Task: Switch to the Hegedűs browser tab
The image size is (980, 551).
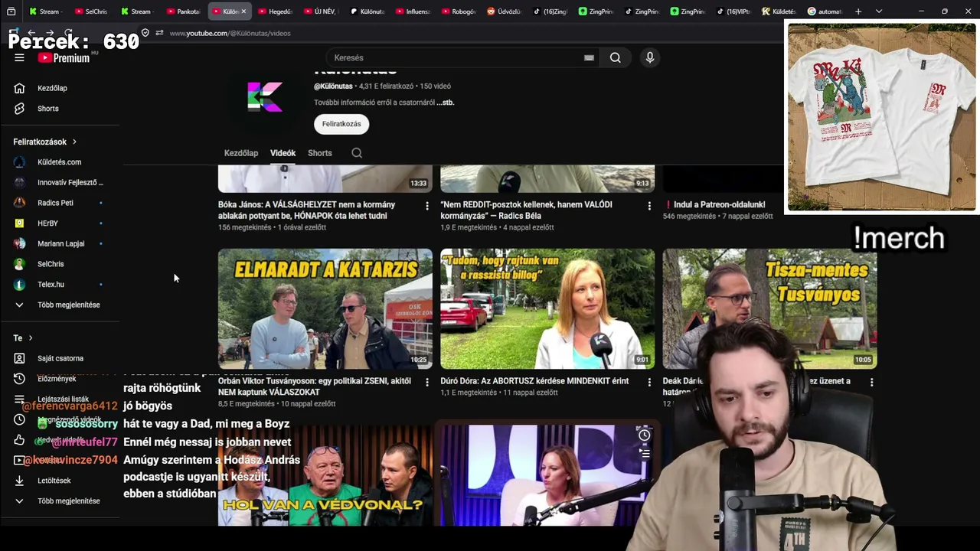Action: [276, 11]
